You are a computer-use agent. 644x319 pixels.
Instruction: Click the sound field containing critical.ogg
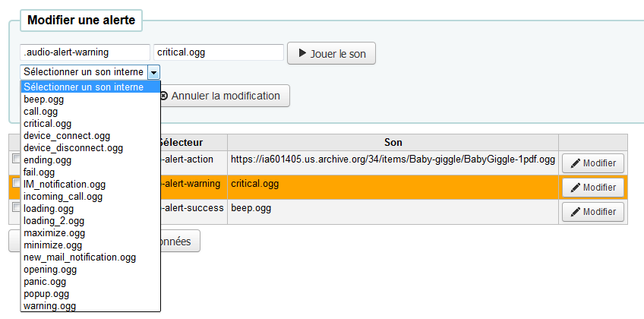(x=219, y=52)
